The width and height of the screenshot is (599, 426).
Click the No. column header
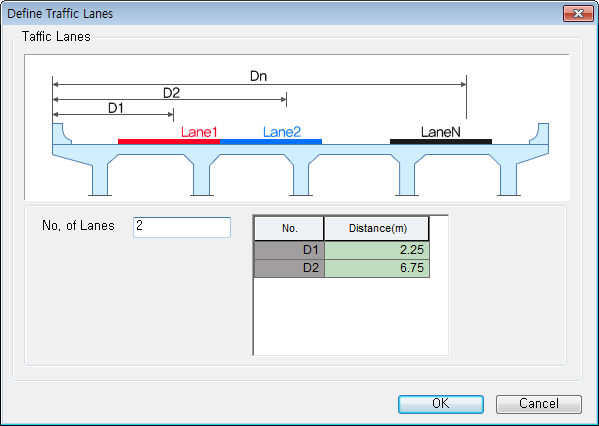click(289, 228)
